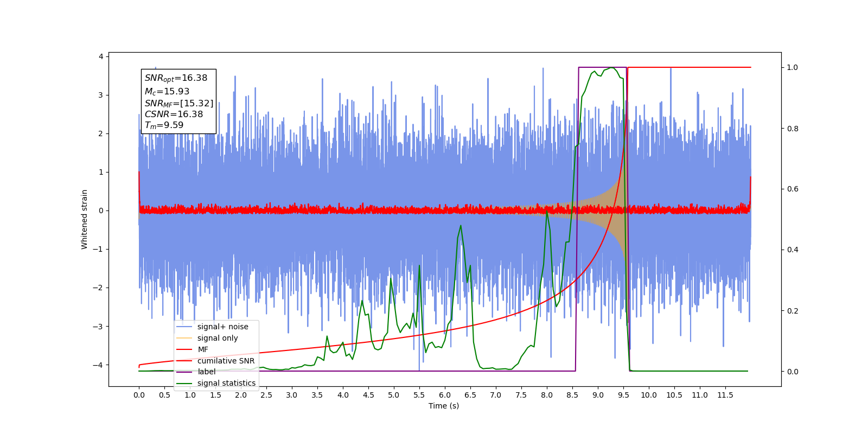Click the 2.0 tick on the time axis
This screenshot has width=868, height=434.
click(241, 395)
